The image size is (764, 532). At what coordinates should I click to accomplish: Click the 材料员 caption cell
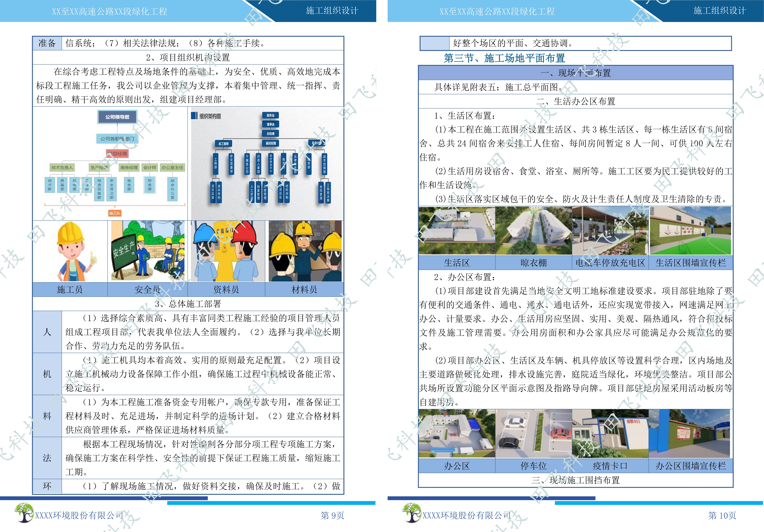click(x=304, y=290)
